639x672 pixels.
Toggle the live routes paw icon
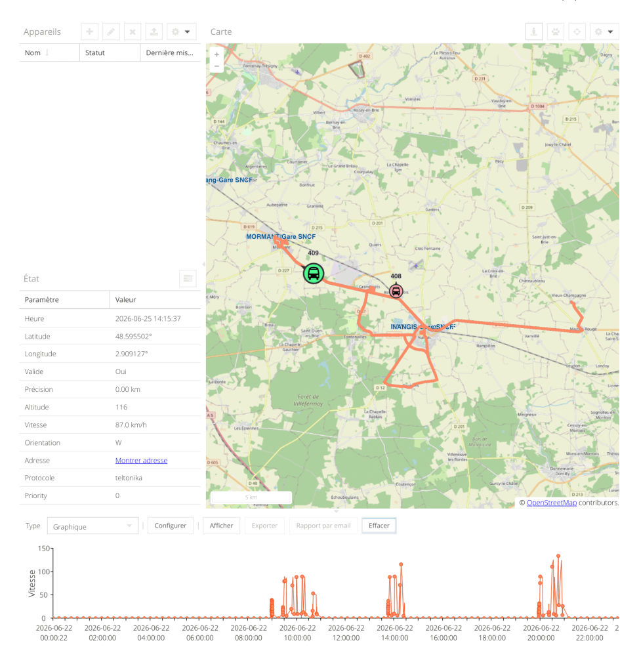556,31
